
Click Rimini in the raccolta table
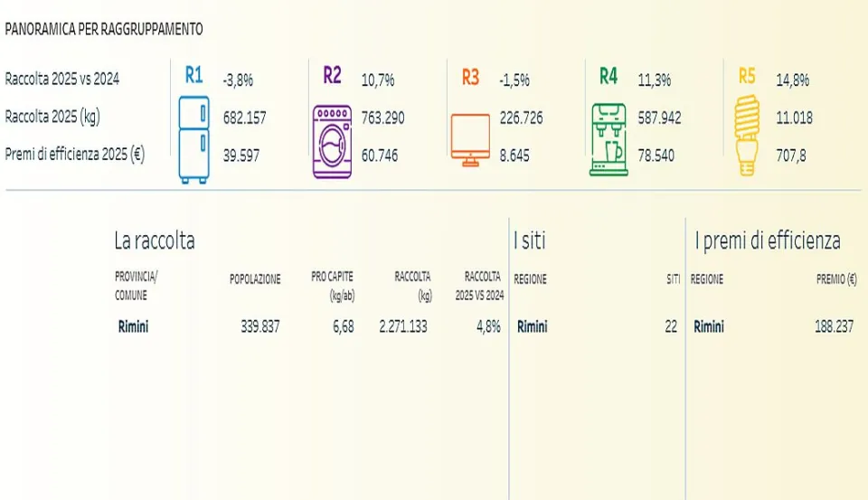tap(133, 327)
